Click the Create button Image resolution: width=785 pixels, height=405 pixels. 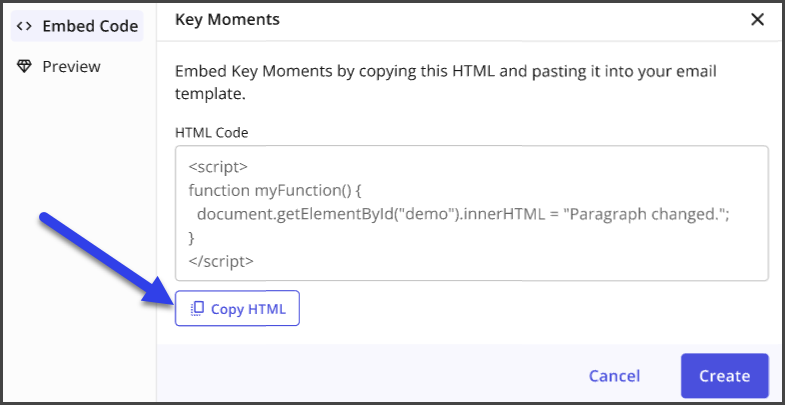724,376
